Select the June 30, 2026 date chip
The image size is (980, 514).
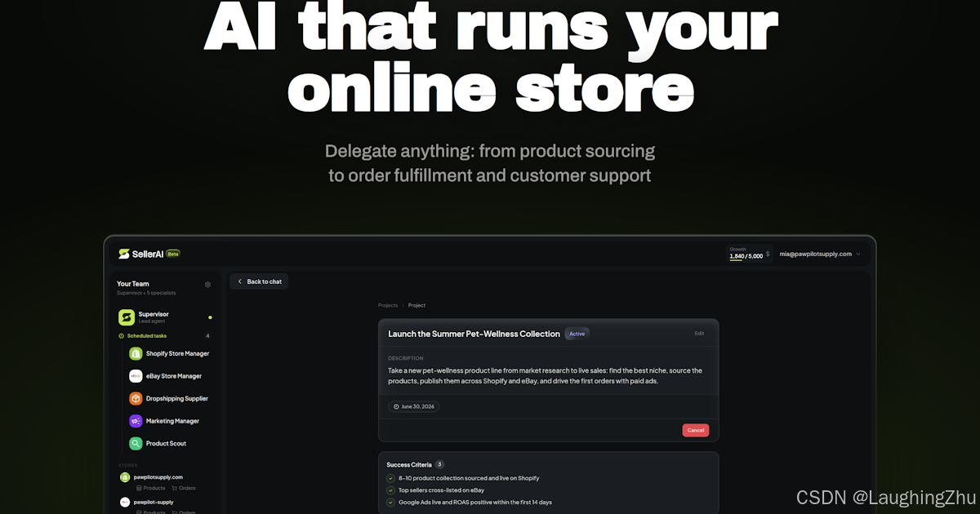(x=414, y=406)
